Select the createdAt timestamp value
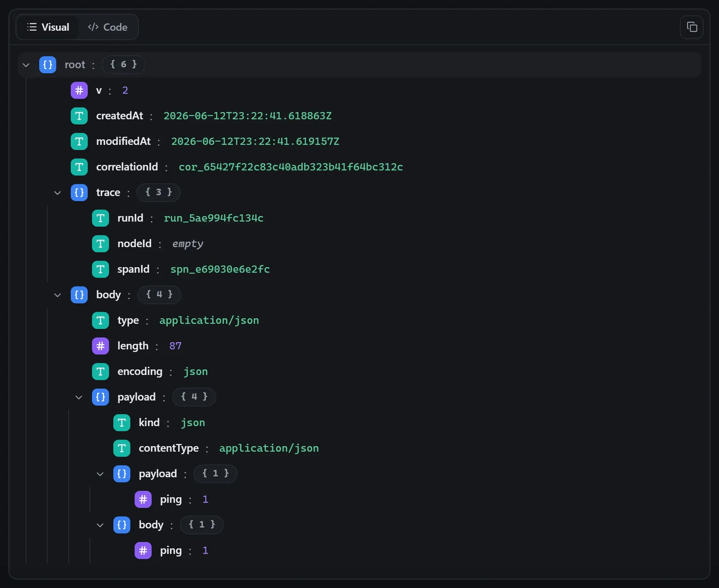 (247, 116)
